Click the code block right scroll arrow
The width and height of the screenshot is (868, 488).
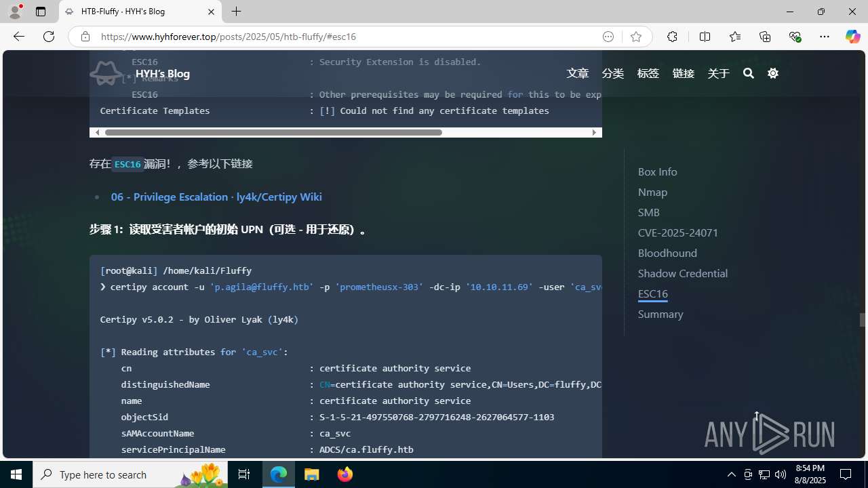(595, 132)
